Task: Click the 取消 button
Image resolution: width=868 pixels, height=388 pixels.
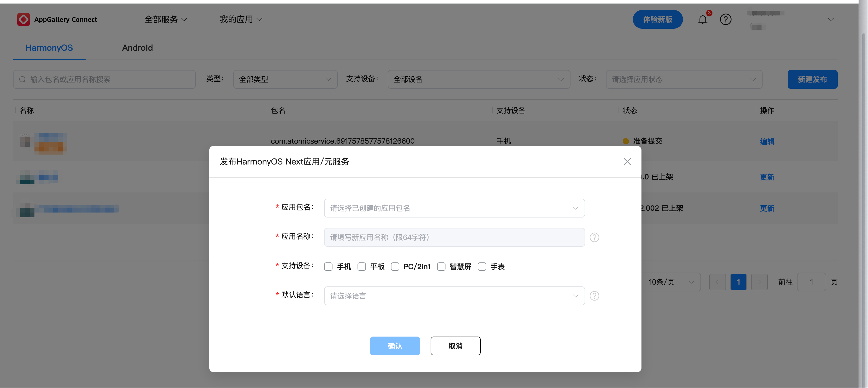Action: (x=455, y=346)
